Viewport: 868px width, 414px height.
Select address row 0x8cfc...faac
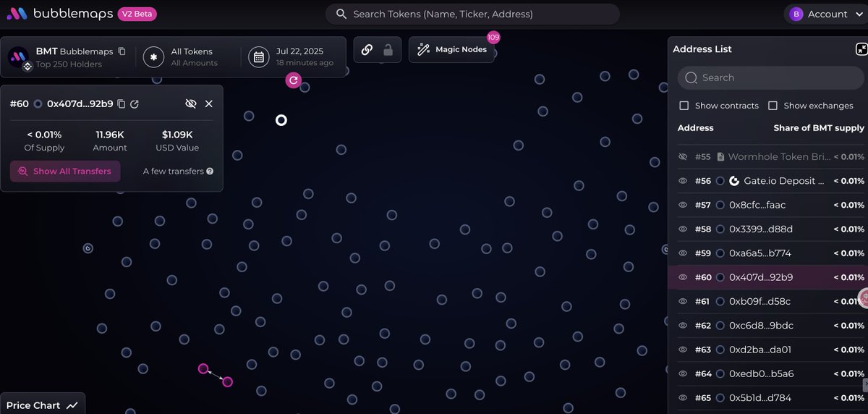767,205
